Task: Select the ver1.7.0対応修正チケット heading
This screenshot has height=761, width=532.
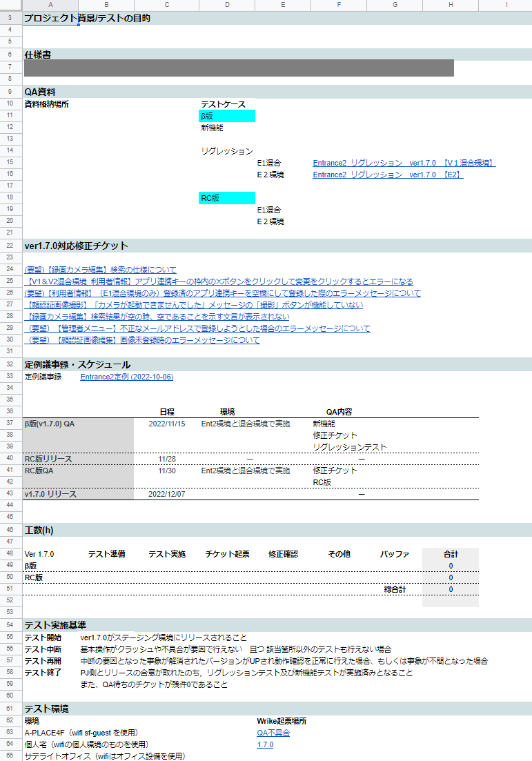Action: [76, 246]
